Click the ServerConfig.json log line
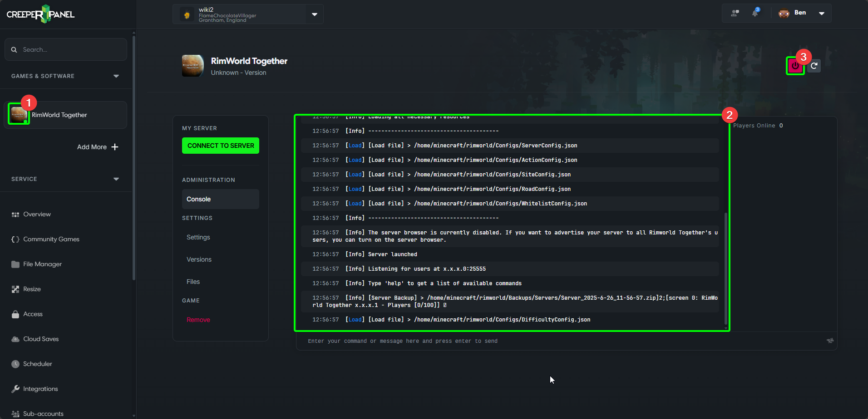The width and height of the screenshot is (868, 419). pos(510,146)
